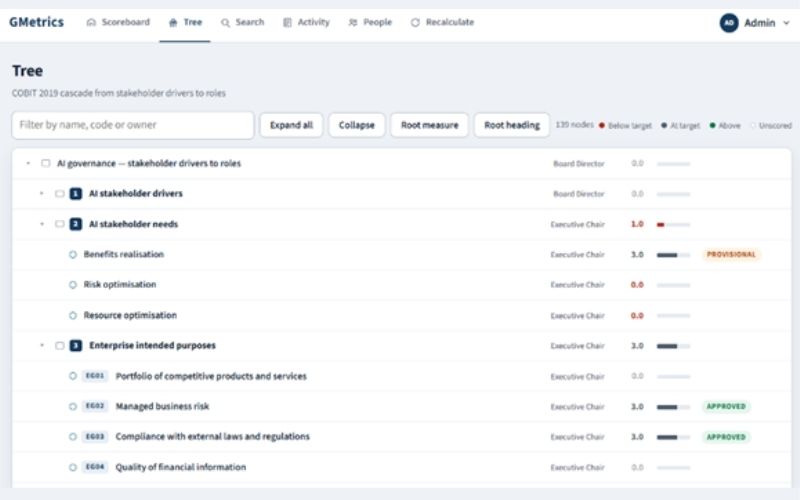
Task: Click the Scoreboard home icon
Action: coord(91,22)
